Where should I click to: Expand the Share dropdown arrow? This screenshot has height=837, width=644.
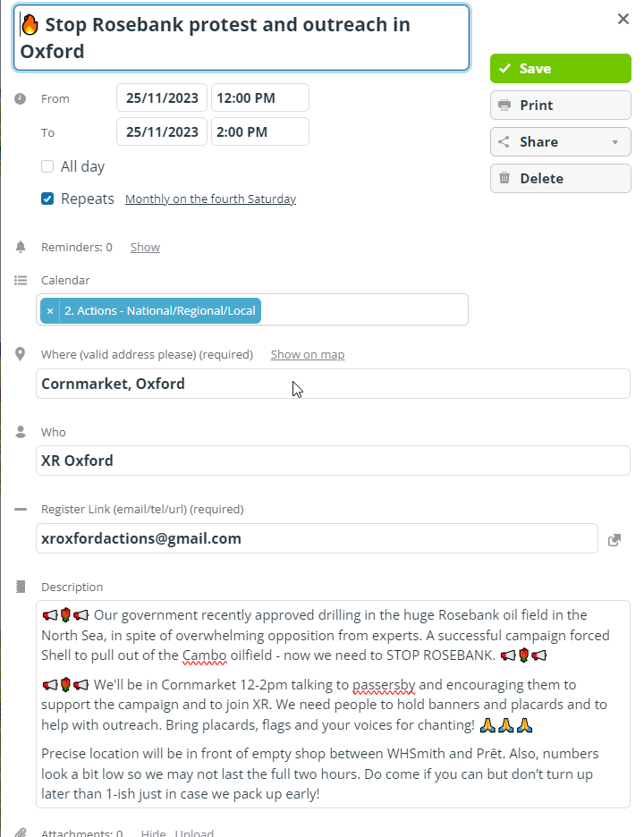tap(615, 142)
